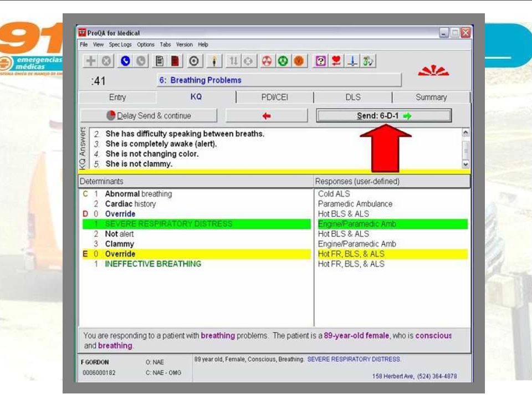Select the 'INEFFECTIVE BREATHING' determinant
This screenshot has height=399, width=532.
(153, 264)
